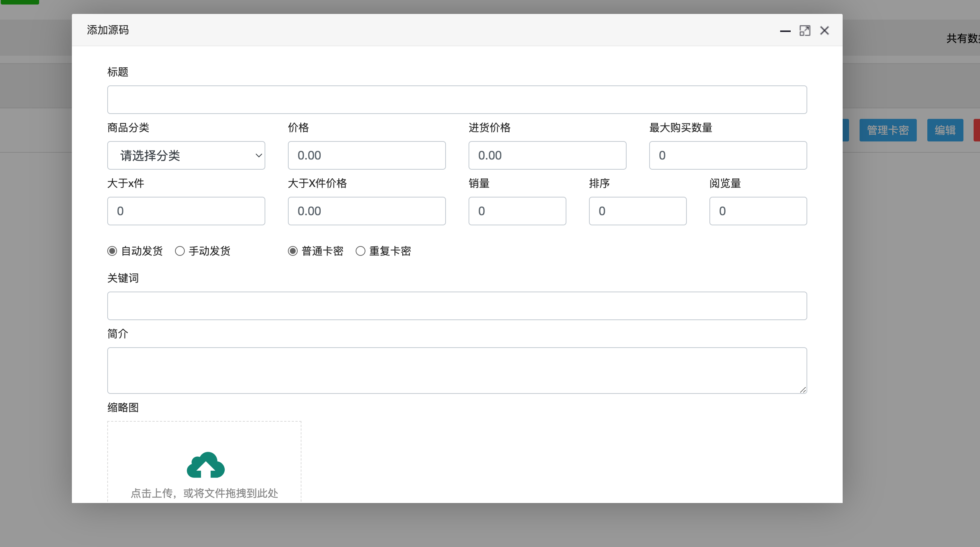The height and width of the screenshot is (547, 980).
Task: Click the cloud upload icon for 缩略图
Action: 206,465
